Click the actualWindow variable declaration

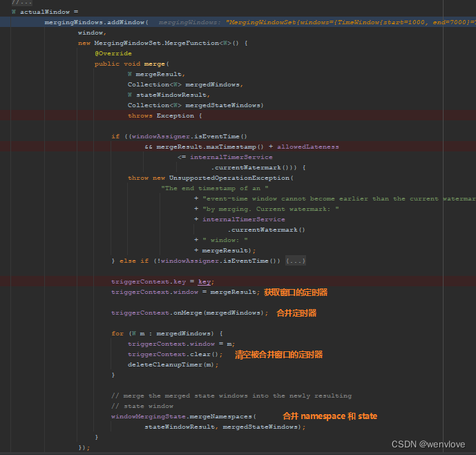point(45,12)
